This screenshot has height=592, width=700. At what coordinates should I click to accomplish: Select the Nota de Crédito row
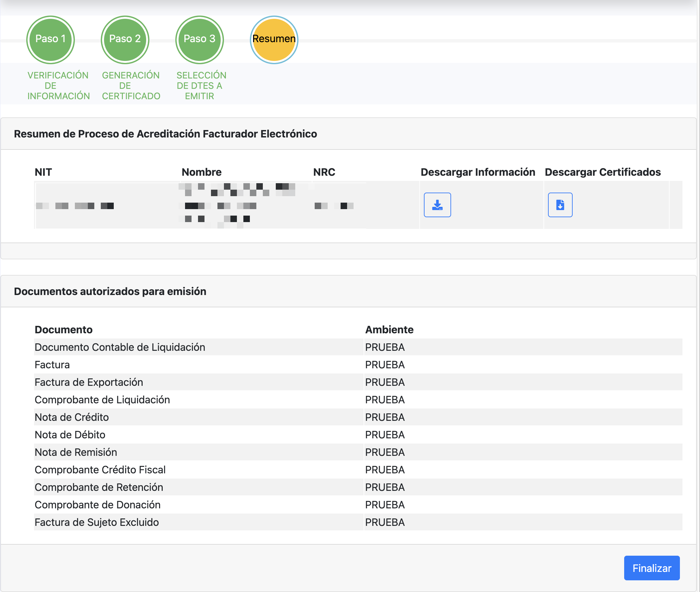coord(72,417)
